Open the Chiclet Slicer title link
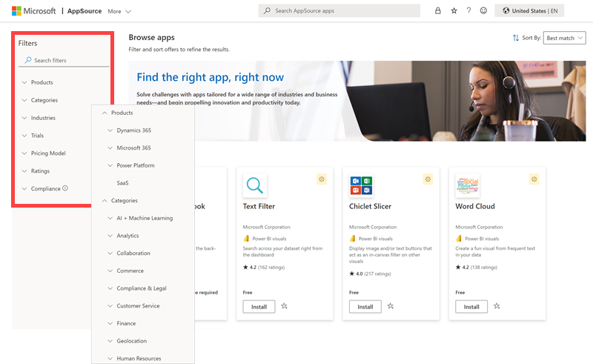The width and height of the screenshot is (593, 364). click(370, 206)
